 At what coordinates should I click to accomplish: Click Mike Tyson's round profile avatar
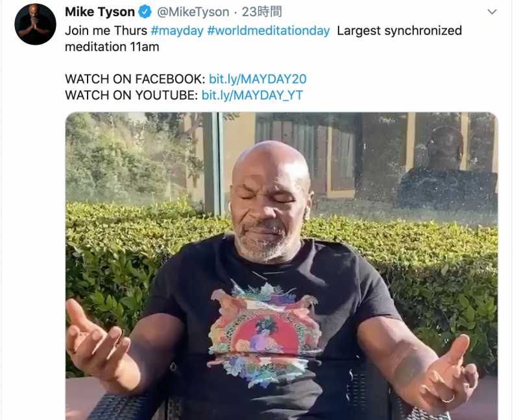tap(36, 24)
